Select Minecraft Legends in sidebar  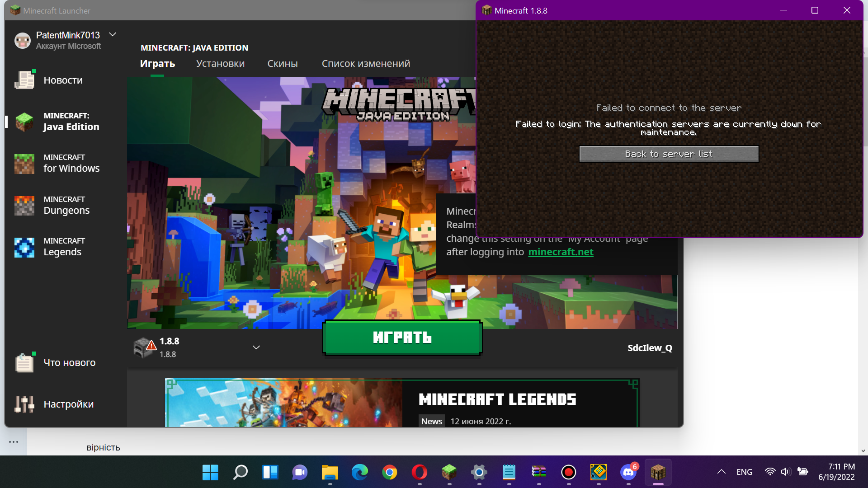coord(63,247)
